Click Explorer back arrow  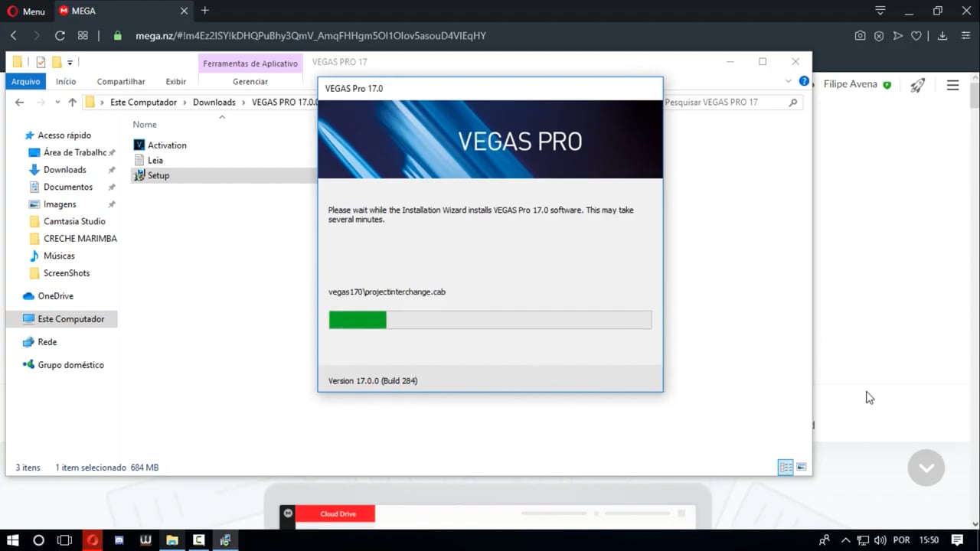(20, 102)
